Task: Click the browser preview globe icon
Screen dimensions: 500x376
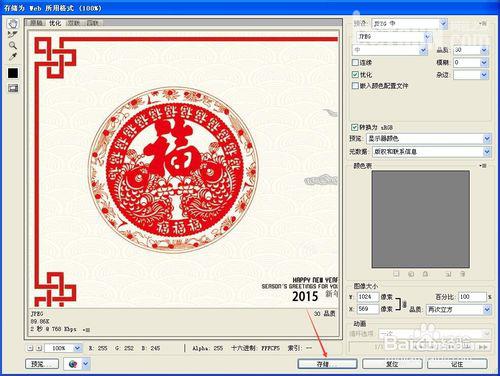Action: 73,364
